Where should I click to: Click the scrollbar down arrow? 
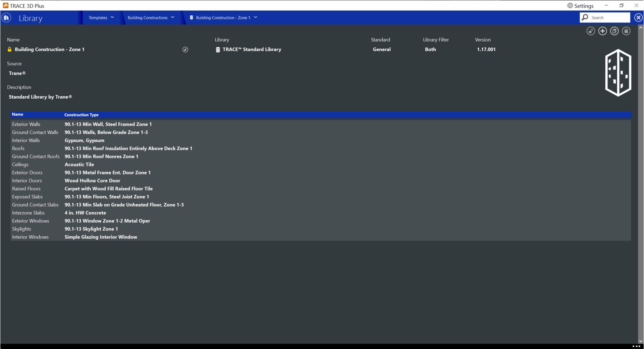point(641,341)
